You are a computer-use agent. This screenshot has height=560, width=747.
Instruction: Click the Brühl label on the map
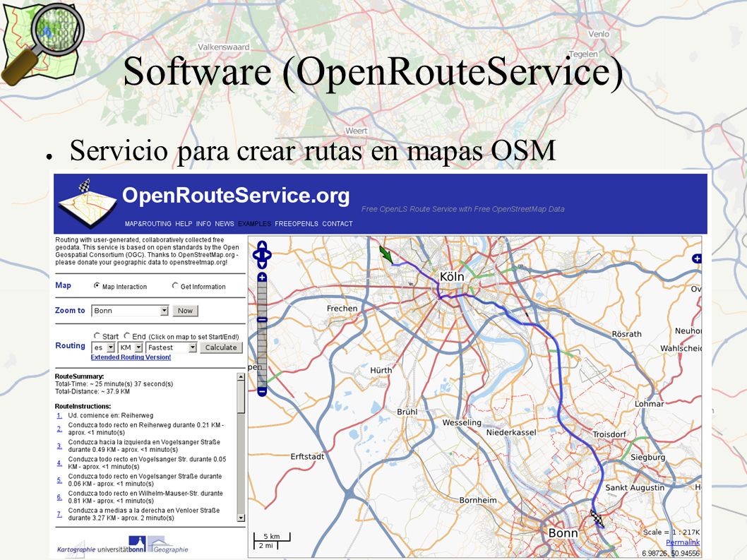coord(407,412)
